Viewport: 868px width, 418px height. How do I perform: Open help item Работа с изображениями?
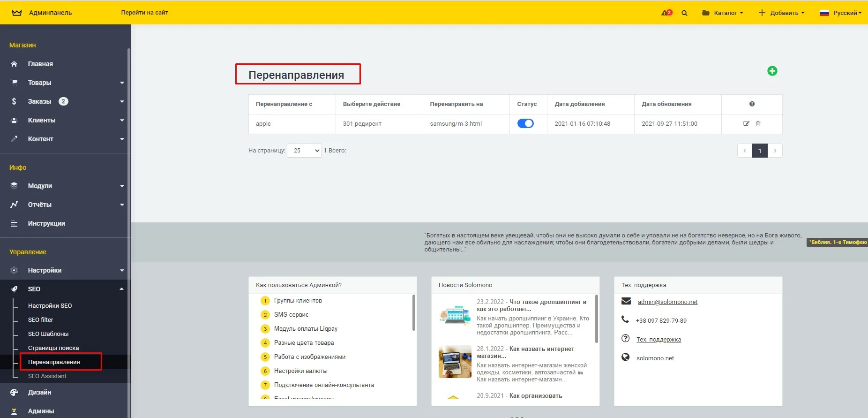(x=309, y=357)
